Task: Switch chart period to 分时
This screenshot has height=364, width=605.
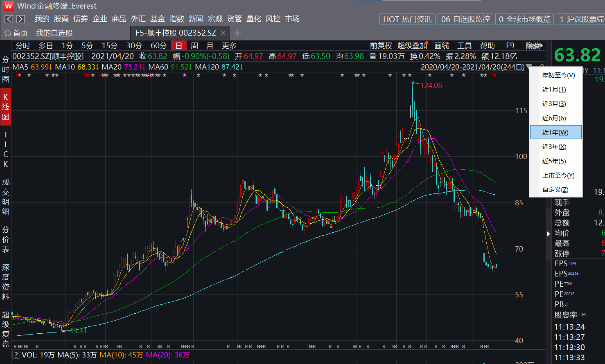Action: 23,46
